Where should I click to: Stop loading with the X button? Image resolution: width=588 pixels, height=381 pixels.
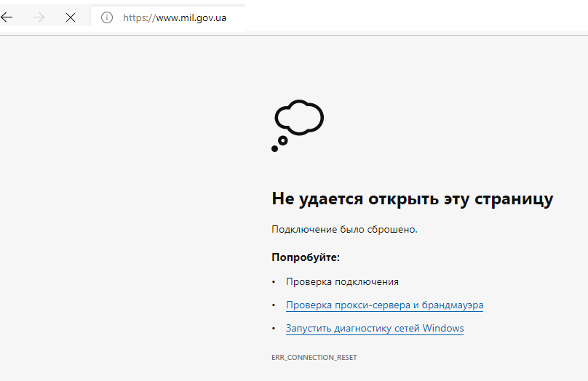[71, 17]
